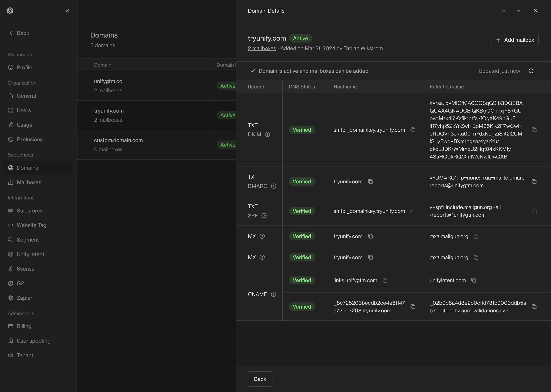Close the Domain Details panel
Image resolution: width=551 pixels, height=392 pixels.
(x=536, y=11)
